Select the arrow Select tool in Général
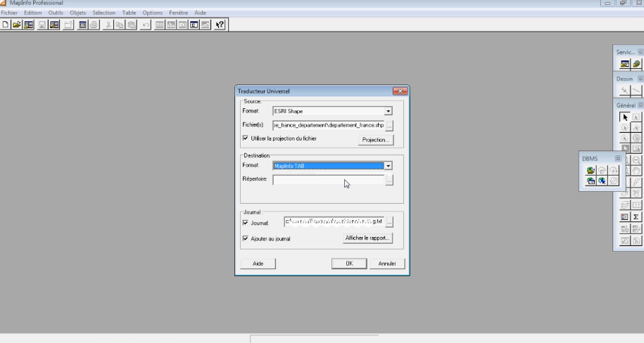Screen dimensions: 644x343 625,117
